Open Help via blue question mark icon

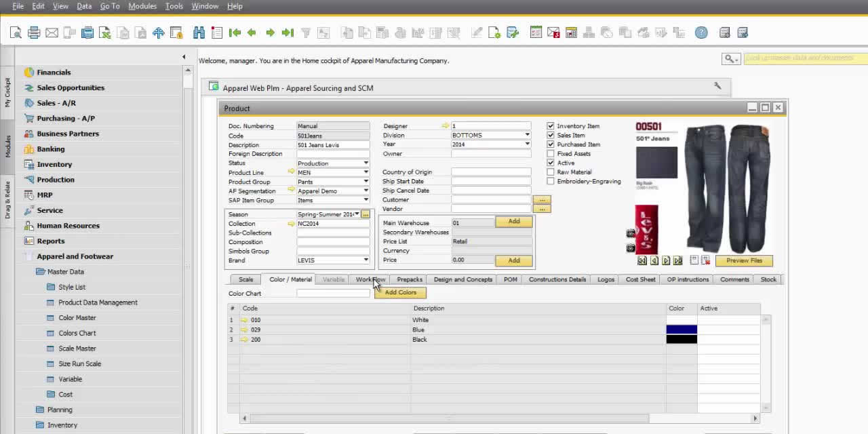click(x=701, y=33)
